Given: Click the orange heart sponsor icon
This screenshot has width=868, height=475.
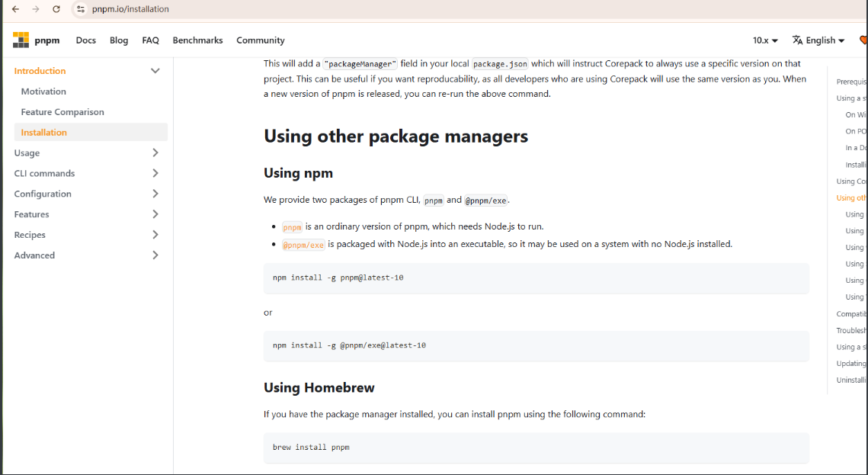Looking at the screenshot, I should coord(863,40).
